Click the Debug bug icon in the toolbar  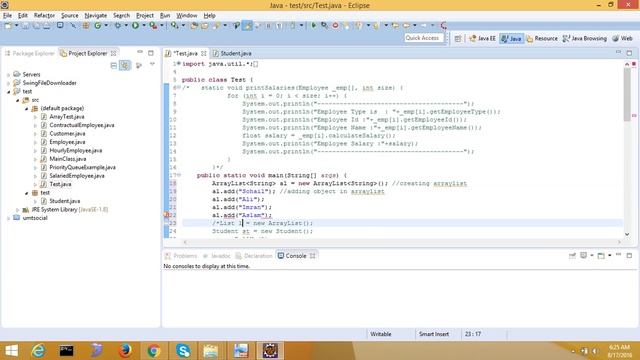click(x=118, y=25)
